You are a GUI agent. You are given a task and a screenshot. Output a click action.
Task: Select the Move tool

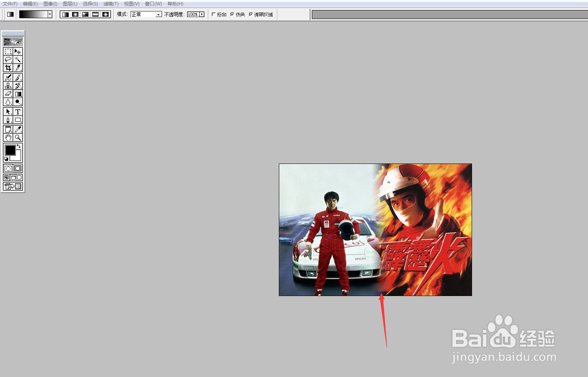[x=18, y=52]
